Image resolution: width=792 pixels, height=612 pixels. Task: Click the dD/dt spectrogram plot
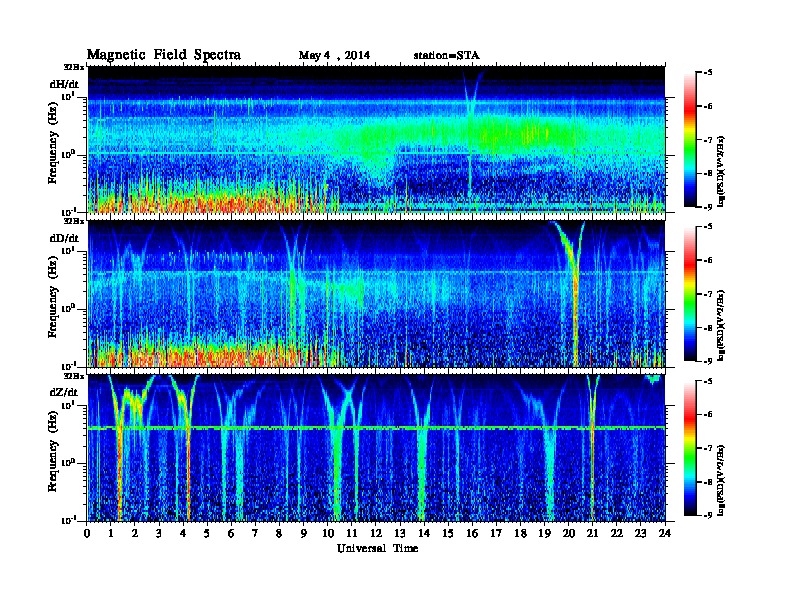point(376,294)
